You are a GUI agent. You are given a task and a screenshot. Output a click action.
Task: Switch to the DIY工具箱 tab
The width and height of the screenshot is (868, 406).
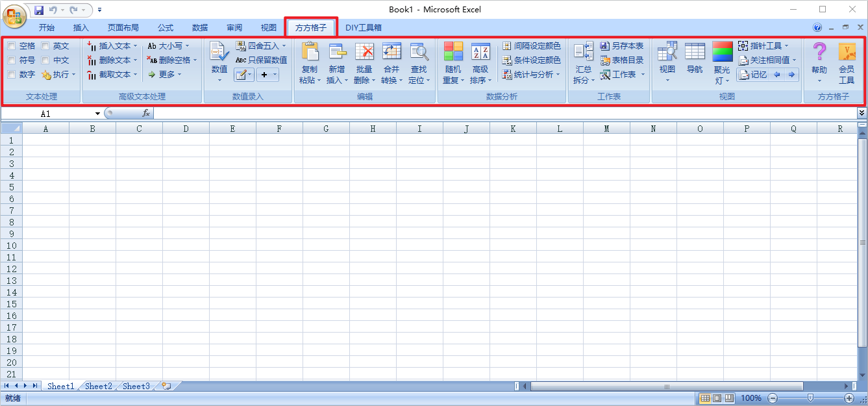(363, 28)
